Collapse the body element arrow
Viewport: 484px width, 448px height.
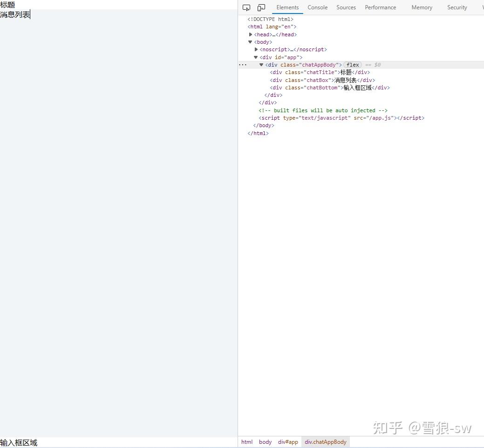(250, 42)
